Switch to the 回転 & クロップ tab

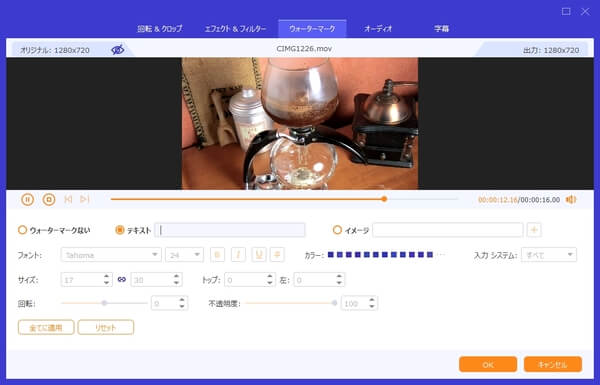[160, 29]
